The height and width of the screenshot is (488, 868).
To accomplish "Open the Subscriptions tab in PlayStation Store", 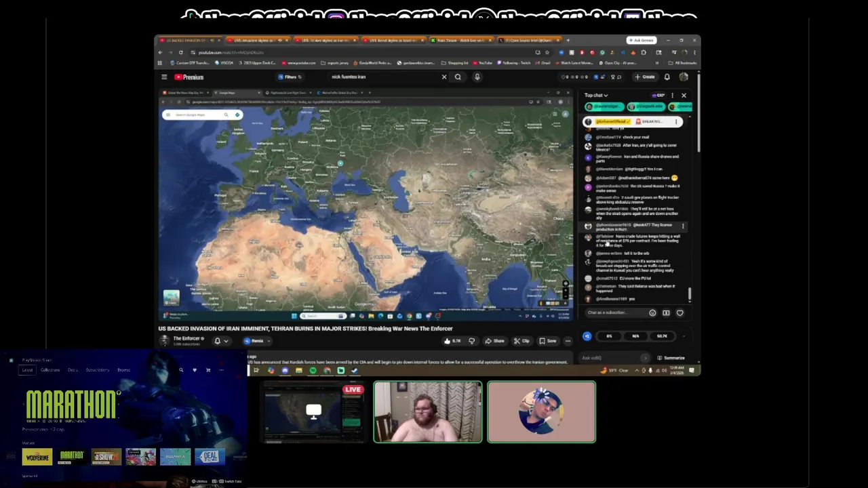I will coord(97,370).
